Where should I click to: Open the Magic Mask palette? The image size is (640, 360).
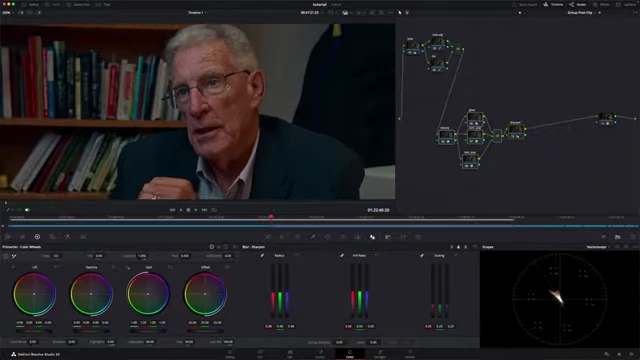click(358, 237)
